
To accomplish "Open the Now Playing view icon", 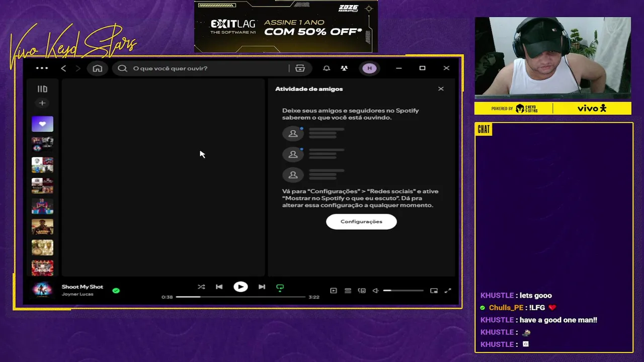I will (x=333, y=291).
